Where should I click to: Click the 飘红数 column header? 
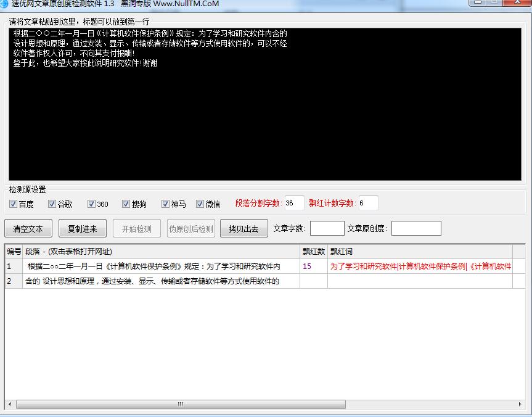[314, 251]
